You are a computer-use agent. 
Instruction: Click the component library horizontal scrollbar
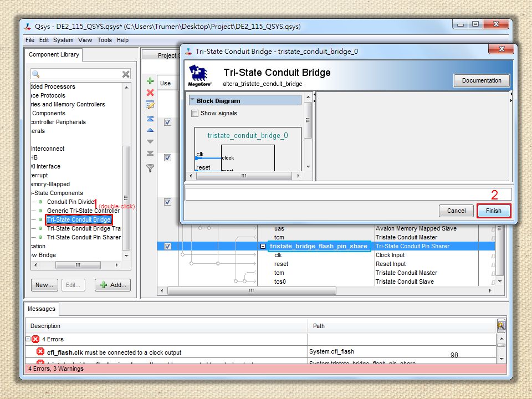pos(78,265)
